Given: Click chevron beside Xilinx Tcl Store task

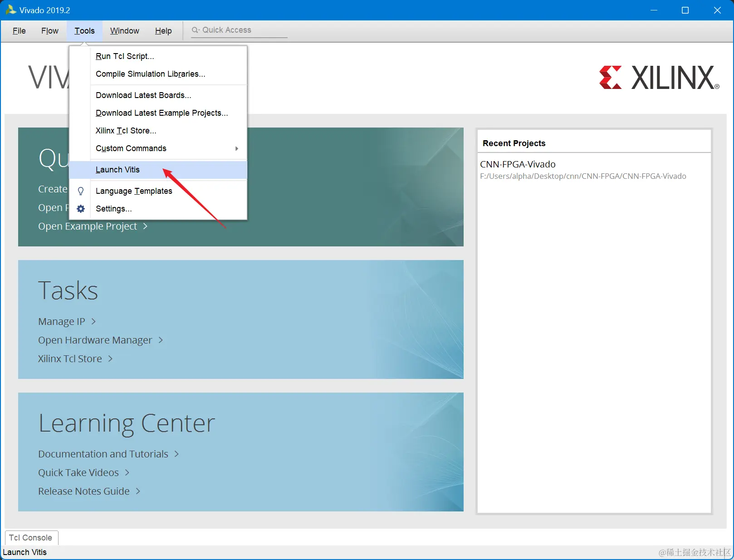Looking at the screenshot, I should pos(110,359).
